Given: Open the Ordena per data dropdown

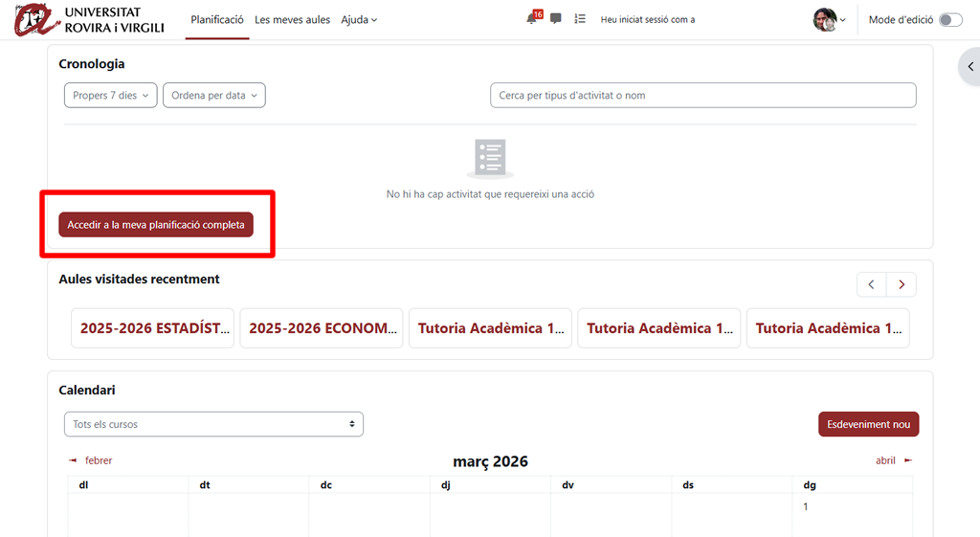Looking at the screenshot, I should (x=213, y=96).
